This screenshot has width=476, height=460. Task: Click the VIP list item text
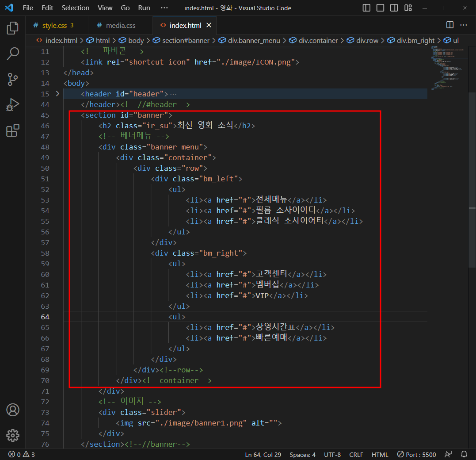[262, 295]
